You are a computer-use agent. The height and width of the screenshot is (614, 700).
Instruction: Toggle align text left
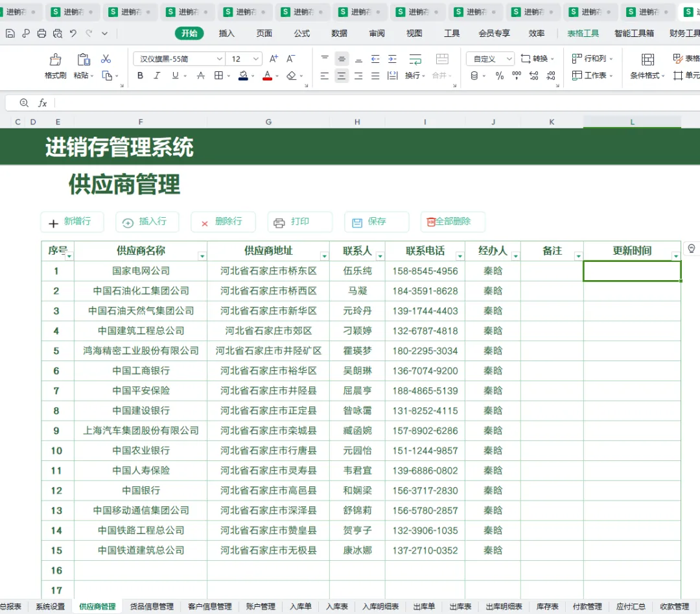pos(325,75)
